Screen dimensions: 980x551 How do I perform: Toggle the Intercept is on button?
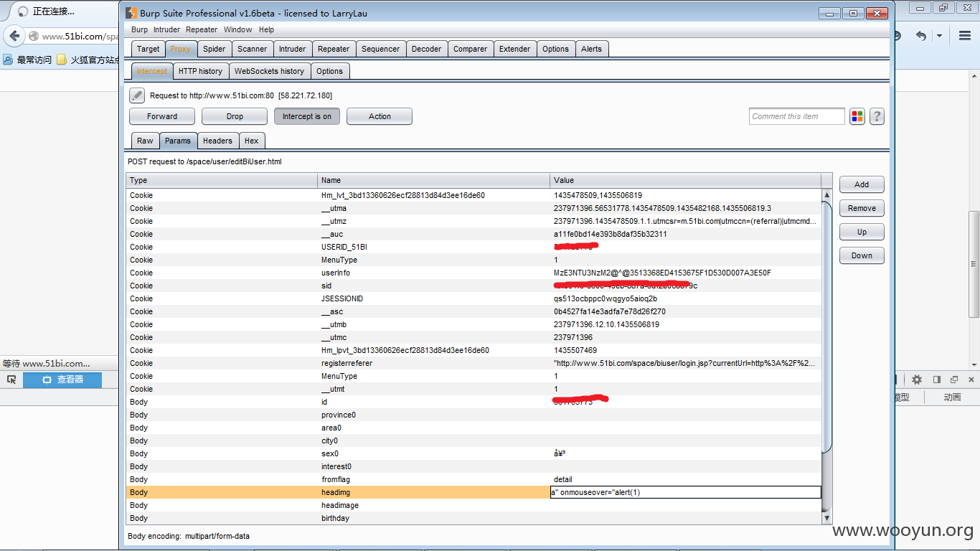coord(307,116)
